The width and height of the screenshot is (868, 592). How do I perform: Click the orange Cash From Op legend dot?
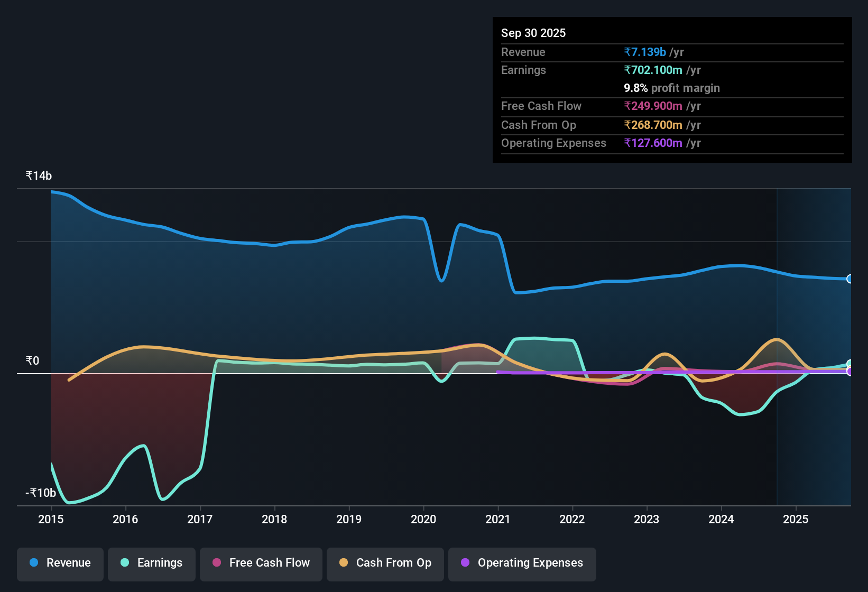(x=343, y=563)
